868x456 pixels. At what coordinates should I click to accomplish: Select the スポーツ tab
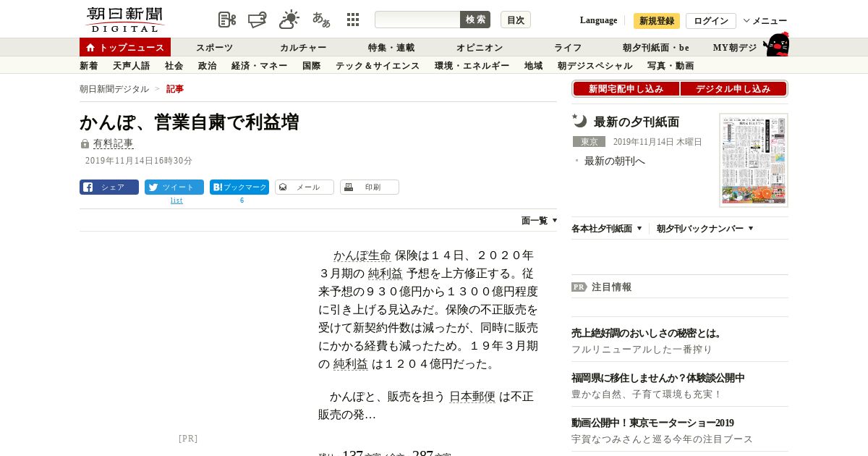(214, 47)
